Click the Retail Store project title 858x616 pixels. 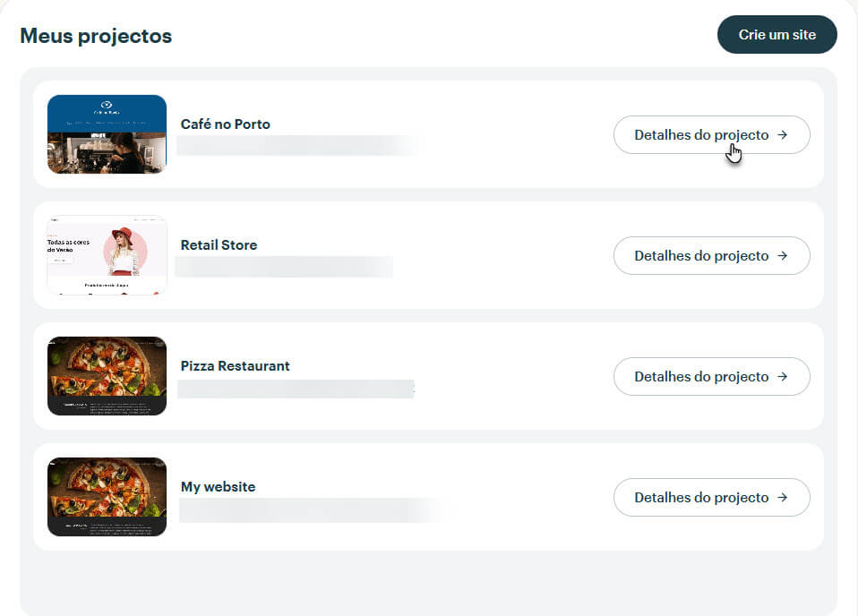point(219,245)
